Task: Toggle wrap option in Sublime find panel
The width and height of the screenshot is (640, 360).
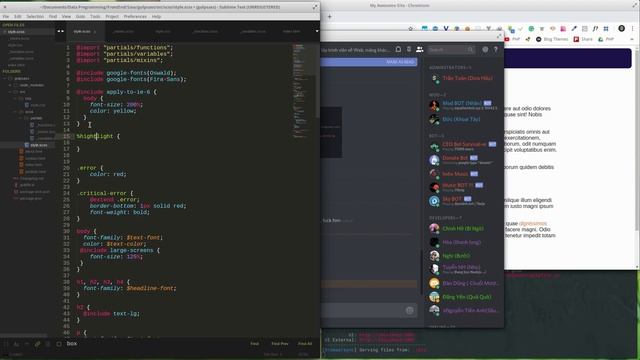Action: click(38, 344)
